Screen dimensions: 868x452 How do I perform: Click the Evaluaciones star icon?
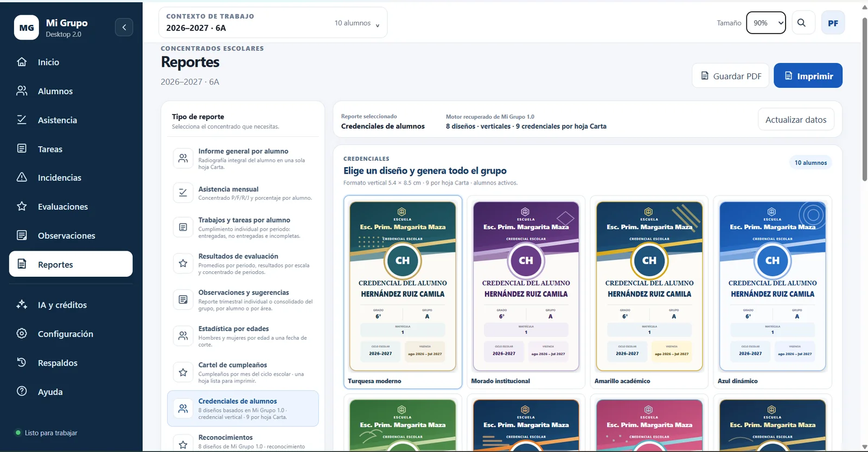[x=22, y=206]
